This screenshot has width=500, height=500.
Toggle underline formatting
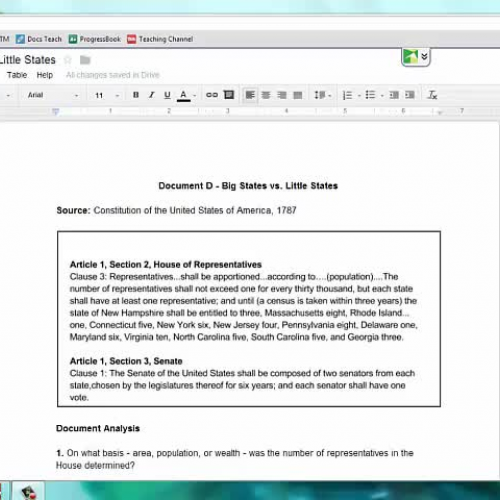[x=167, y=95]
